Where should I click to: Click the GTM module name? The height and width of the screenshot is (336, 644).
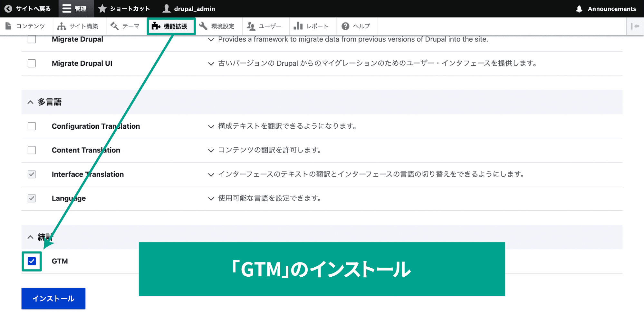60,261
